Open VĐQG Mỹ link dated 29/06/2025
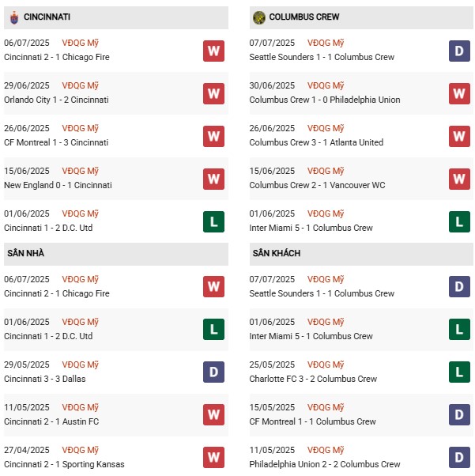The width and height of the screenshot is (475, 476). 81,85
